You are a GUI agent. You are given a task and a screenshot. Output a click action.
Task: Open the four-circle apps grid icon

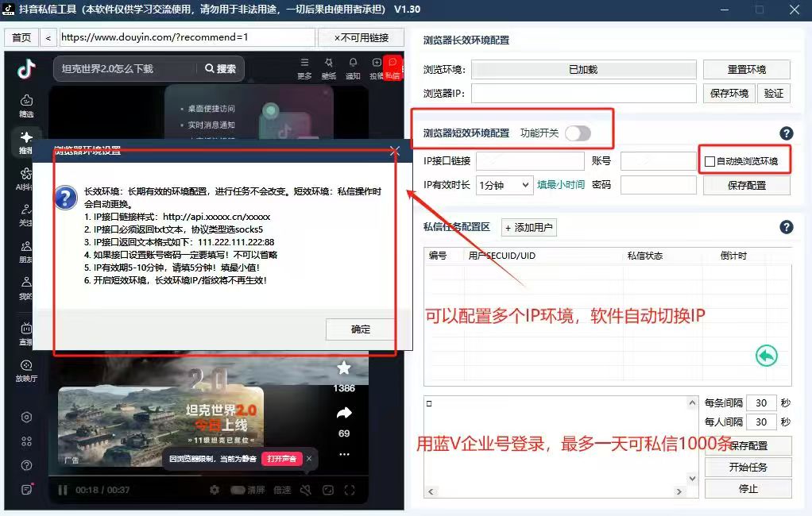pyautogui.click(x=26, y=441)
